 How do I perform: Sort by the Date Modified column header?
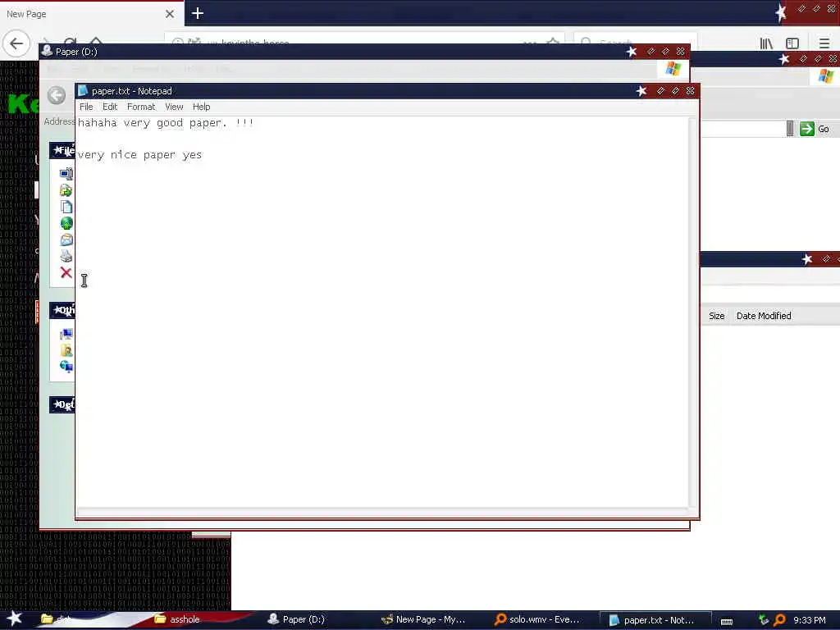click(764, 316)
